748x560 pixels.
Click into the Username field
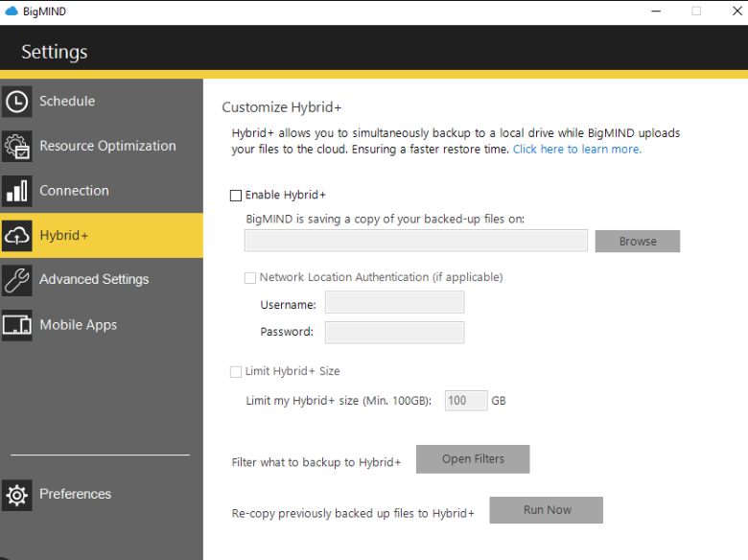394,302
